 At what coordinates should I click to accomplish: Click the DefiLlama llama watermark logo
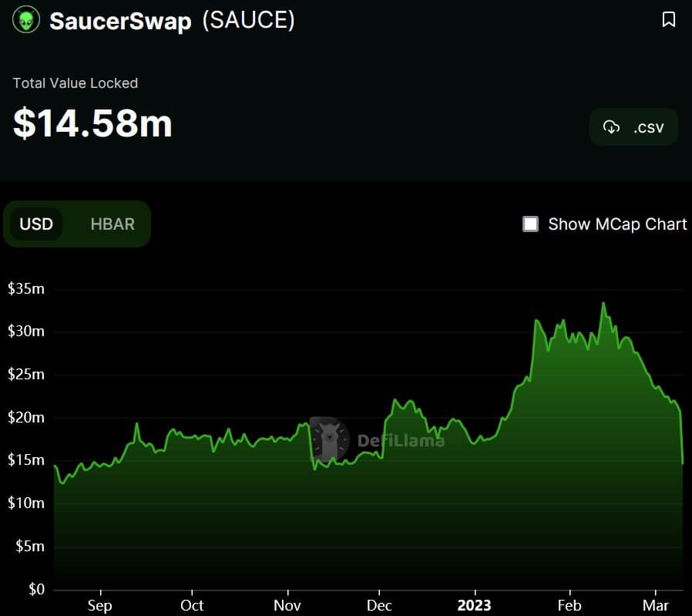330,439
